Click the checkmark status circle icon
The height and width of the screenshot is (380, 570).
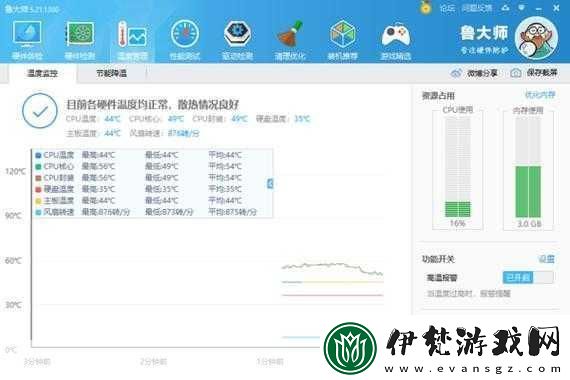pos(40,111)
